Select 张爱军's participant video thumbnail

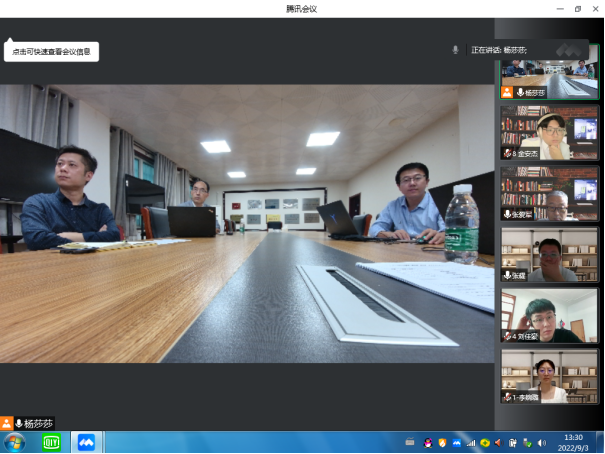pyautogui.click(x=549, y=193)
